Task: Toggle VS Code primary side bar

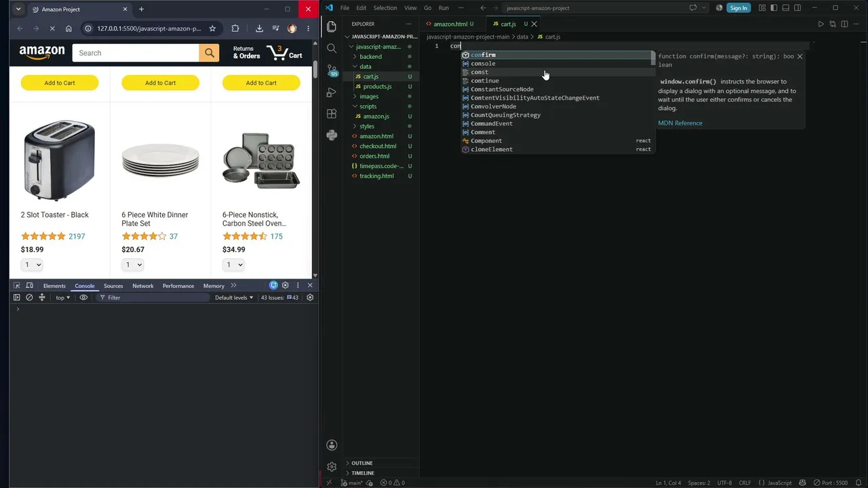Action: pyautogui.click(x=774, y=8)
